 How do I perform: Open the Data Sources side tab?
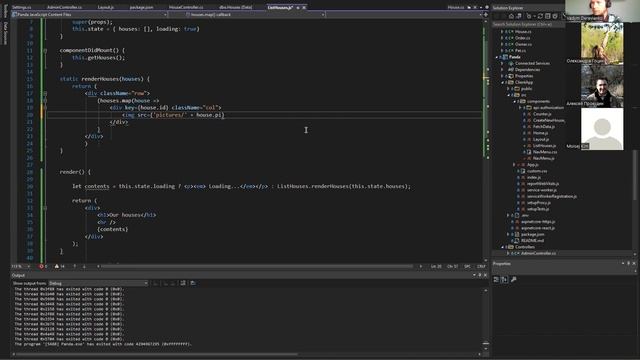[x=5, y=33]
